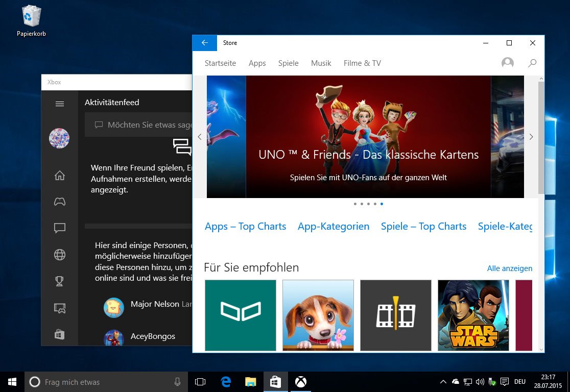Show previous banner in Store carousel
This screenshot has height=392, width=570.
(x=200, y=137)
